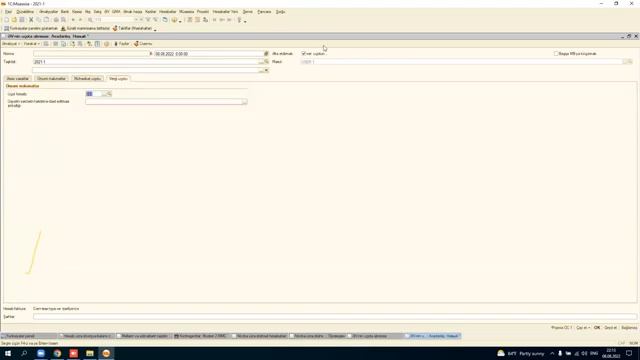Open Windows taskbar search
The image size is (640, 360).
pyautogui.click(x=24, y=353)
